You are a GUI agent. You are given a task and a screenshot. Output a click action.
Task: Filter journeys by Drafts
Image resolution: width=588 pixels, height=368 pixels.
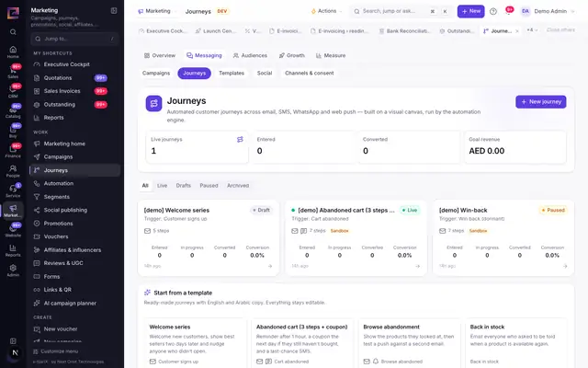click(x=184, y=186)
